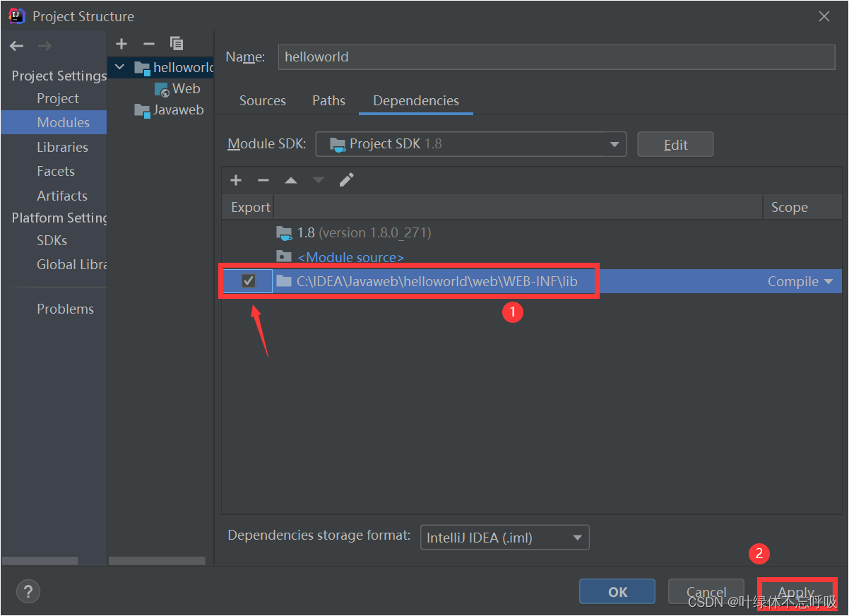Click the Web facet icon
This screenshot has height=616, width=849.
(162, 89)
